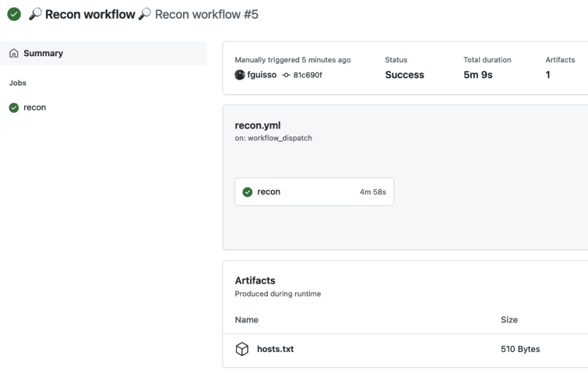This screenshot has width=588, height=370.
Task: Open the recon job card showing 4m 58s
Action: click(x=314, y=191)
